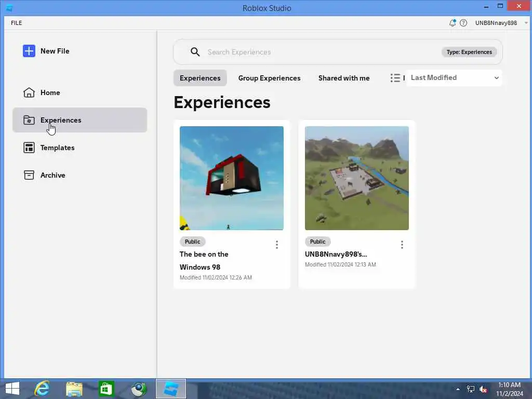Open the FILE menu
Screen dimensions: 532x399
coord(16,23)
